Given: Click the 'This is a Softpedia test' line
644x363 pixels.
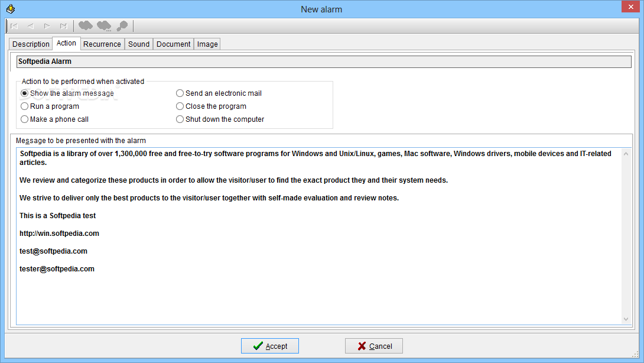Looking at the screenshot, I should click(x=57, y=216).
